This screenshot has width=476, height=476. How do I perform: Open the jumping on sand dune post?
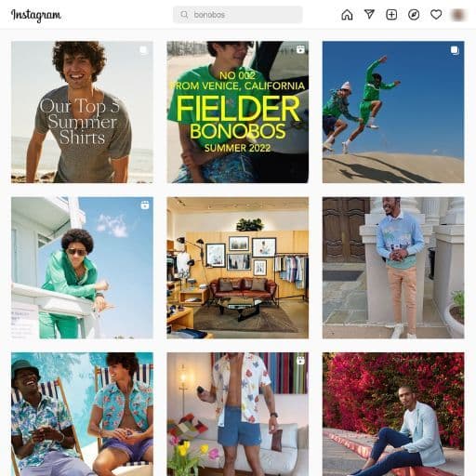pos(393,112)
